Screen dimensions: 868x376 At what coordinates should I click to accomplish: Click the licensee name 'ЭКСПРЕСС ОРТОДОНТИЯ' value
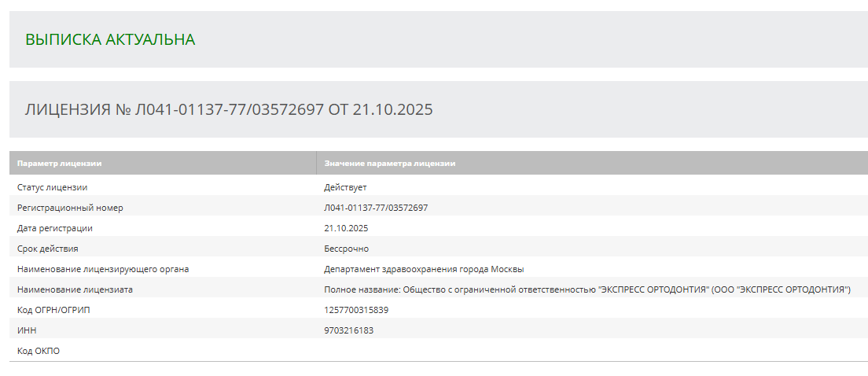[587, 289]
